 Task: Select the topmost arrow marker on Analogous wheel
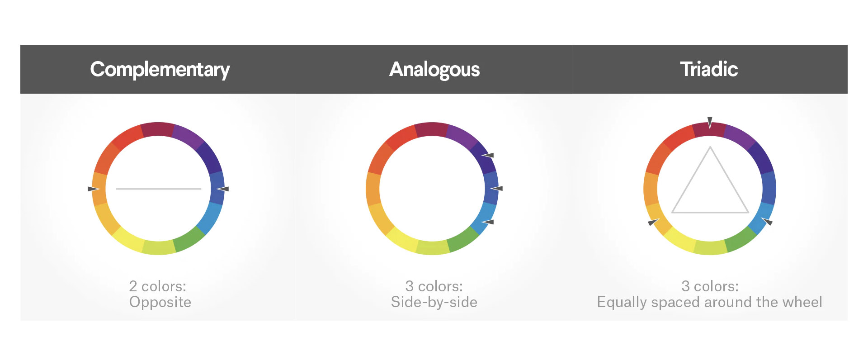point(488,155)
